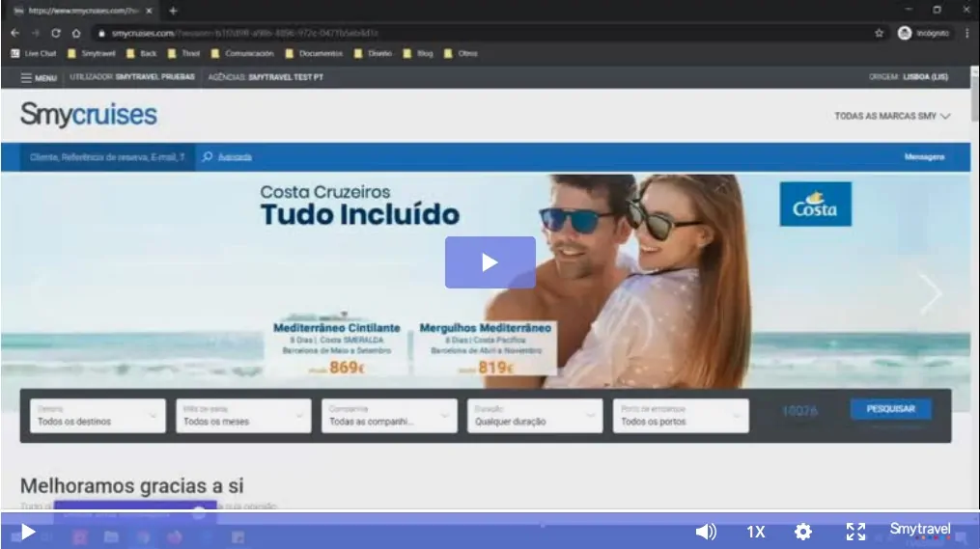Click the next slide arrow on the banner

point(930,294)
